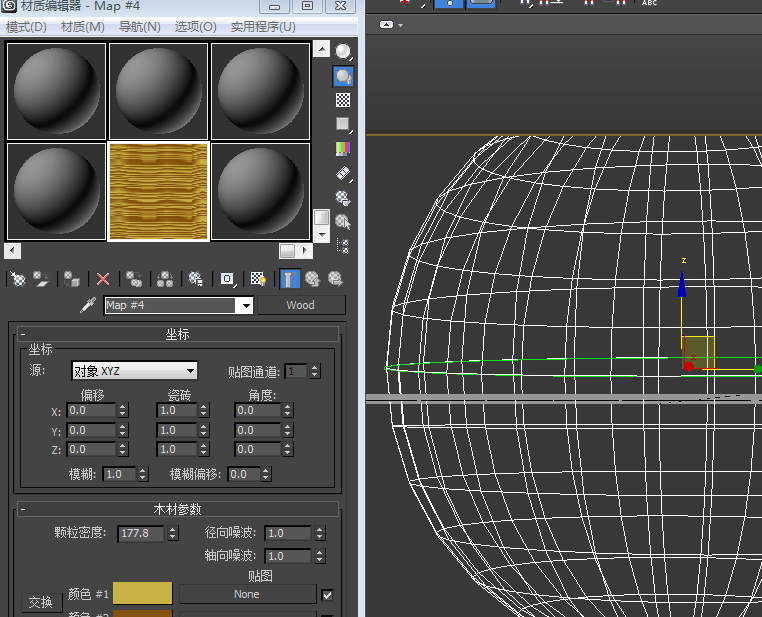The width and height of the screenshot is (762, 617).
Task: Select the wood texture sample slot
Action: tap(158, 191)
